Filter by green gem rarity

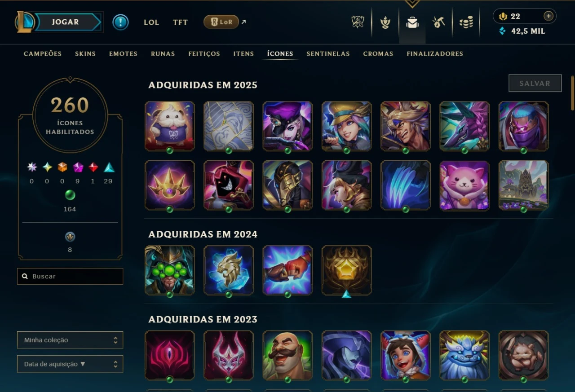[70, 195]
